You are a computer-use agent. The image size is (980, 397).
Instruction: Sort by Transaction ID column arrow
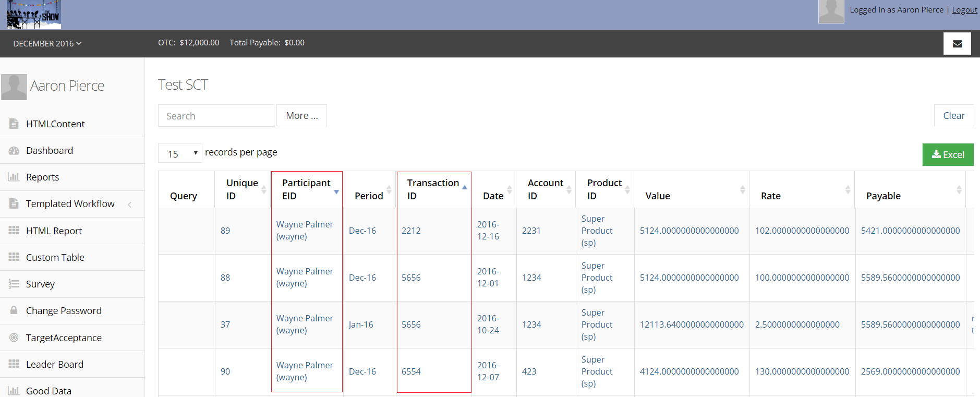click(x=465, y=187)
